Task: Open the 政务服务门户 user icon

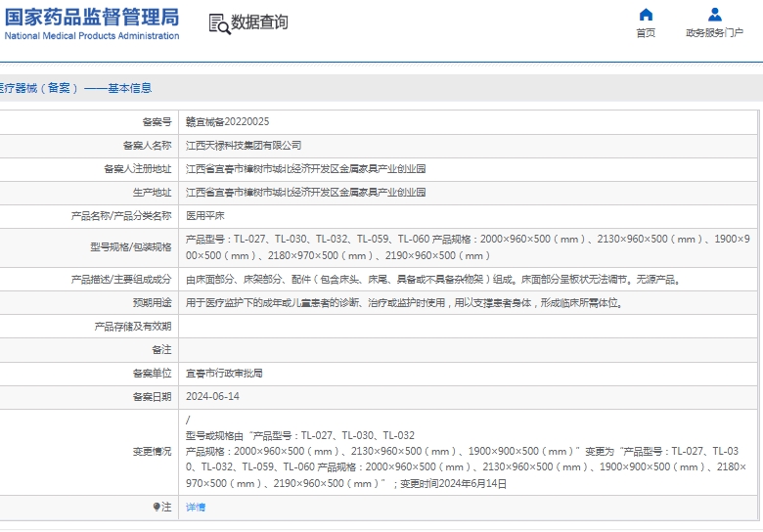Action: (714, 15)
